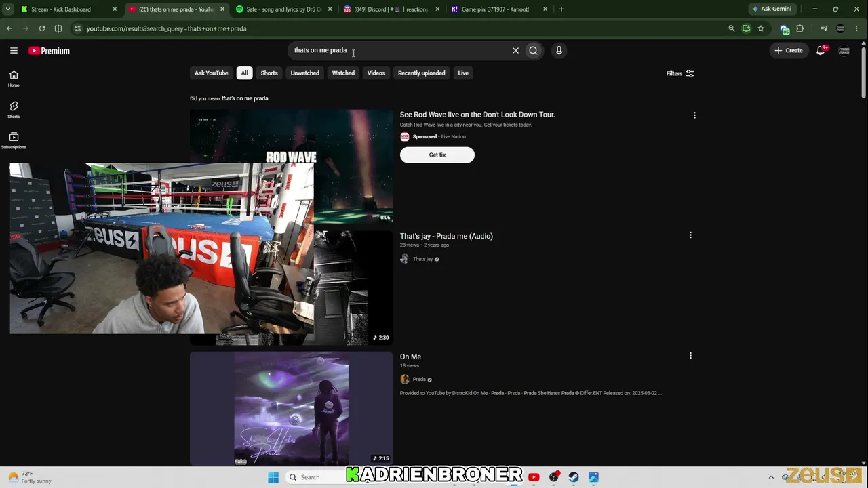Switch to the Kahoot Game pin tab

click(x=499, y=9)
